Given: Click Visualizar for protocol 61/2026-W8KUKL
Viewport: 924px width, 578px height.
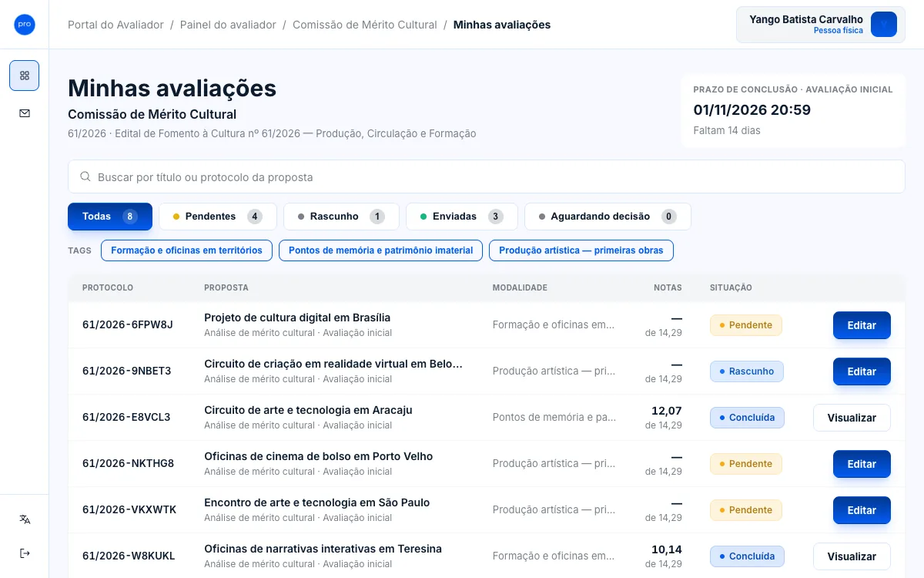Looking at the screenshot, I should [x=852, y=556].
